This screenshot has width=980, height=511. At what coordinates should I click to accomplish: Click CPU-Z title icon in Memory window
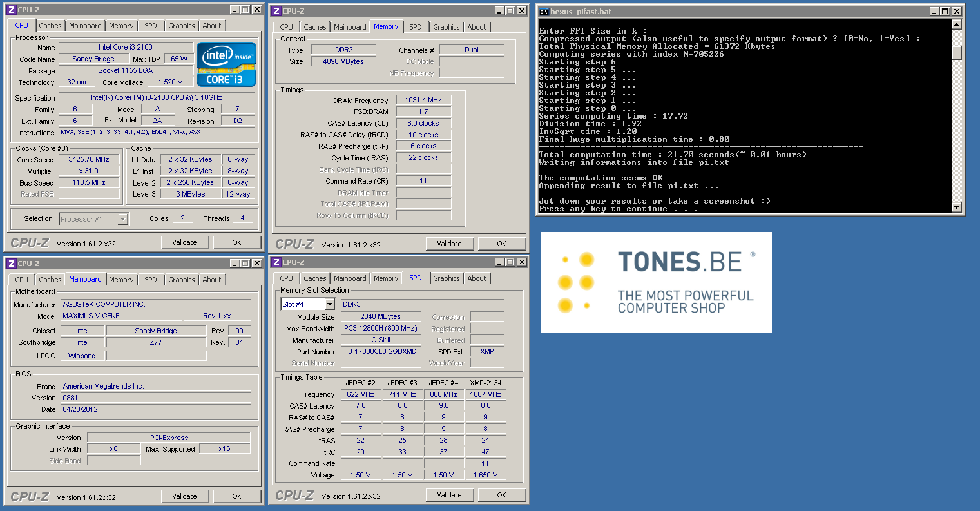pos(276,11)
